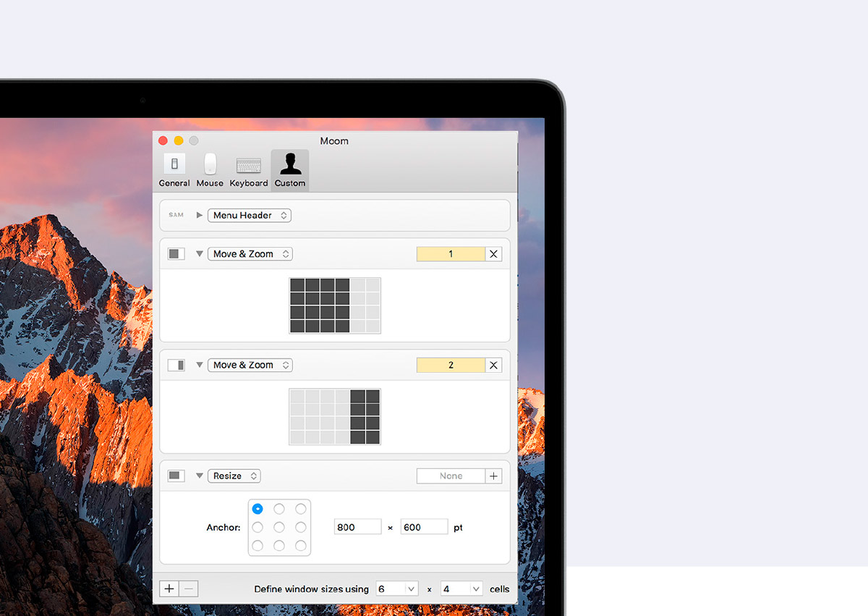Click the SAM icon in Menu Header row
Viewport: 868px width, 616px height.
click(176, 215)
